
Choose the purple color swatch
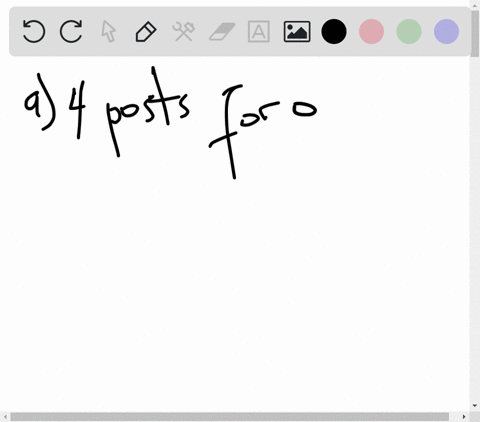(x=447, y=31)
